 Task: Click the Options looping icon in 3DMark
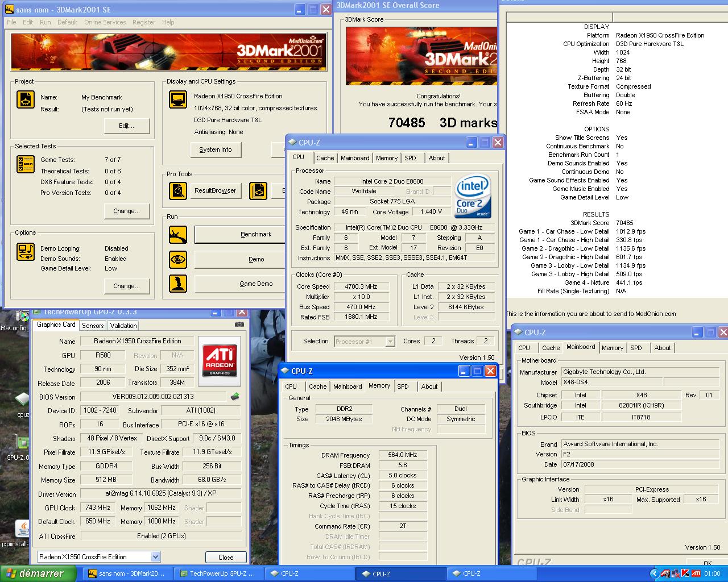click(26, 251)
